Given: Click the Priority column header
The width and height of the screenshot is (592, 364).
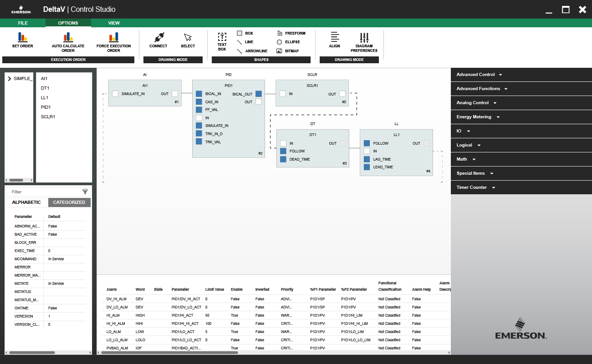Looking at the screenshot, I should click(287, 289).
